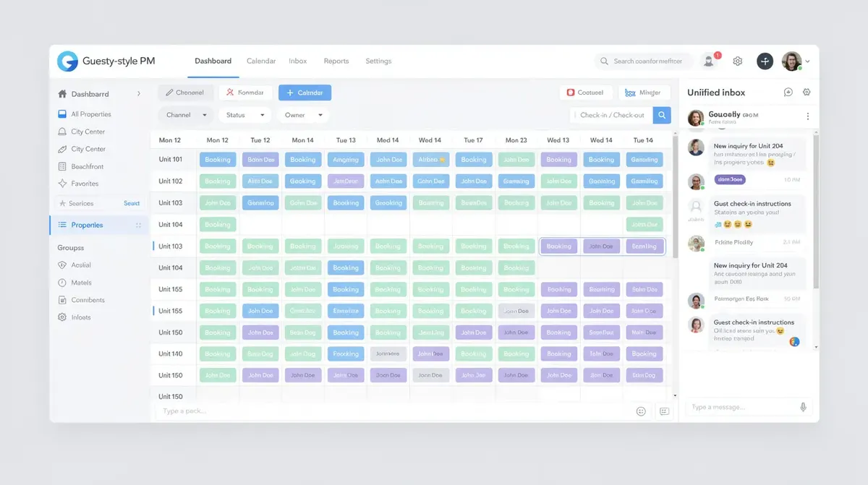Click the Groupss section heading

(x=71, y=248)
